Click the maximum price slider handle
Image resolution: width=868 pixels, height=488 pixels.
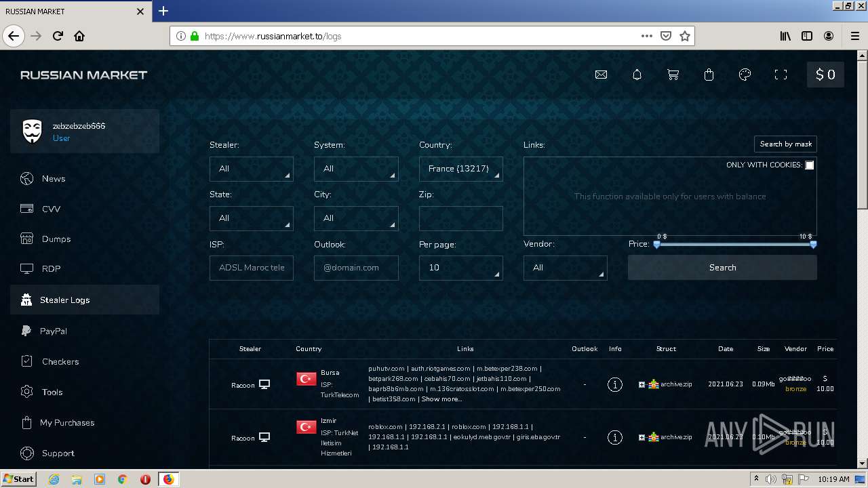click(x=814, y=245)
